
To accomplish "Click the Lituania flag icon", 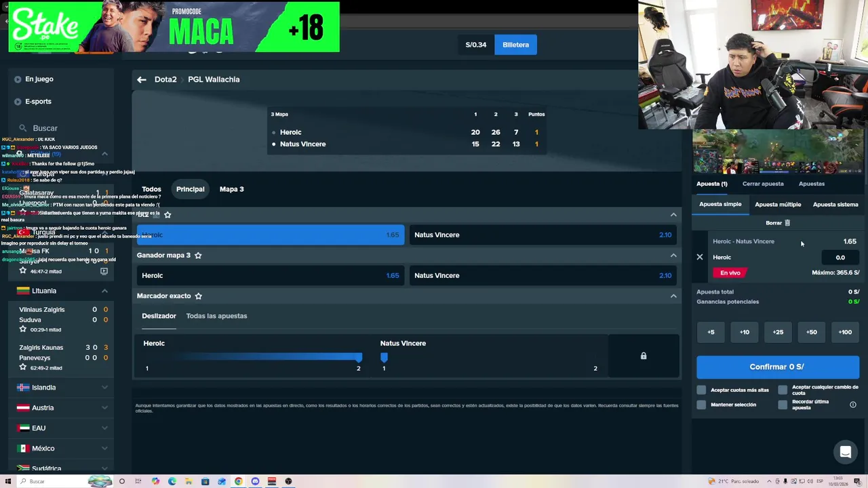I will click(23, 291).
